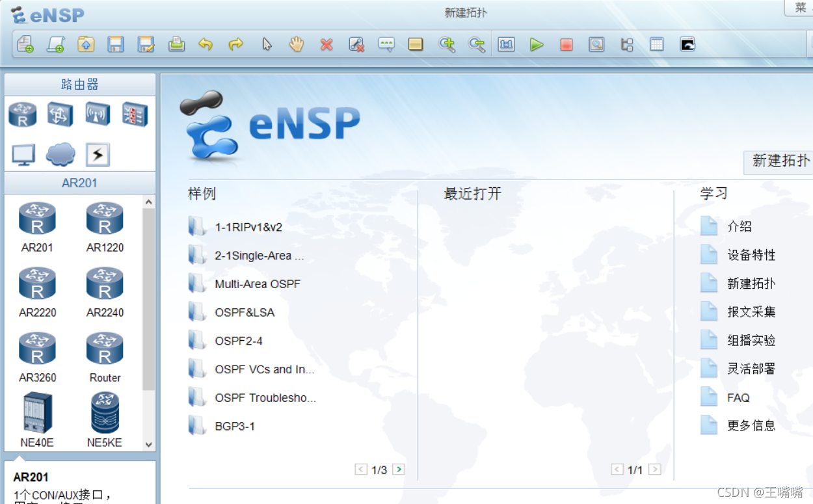Undo the last action with left arrow

[x=206, y=44]
